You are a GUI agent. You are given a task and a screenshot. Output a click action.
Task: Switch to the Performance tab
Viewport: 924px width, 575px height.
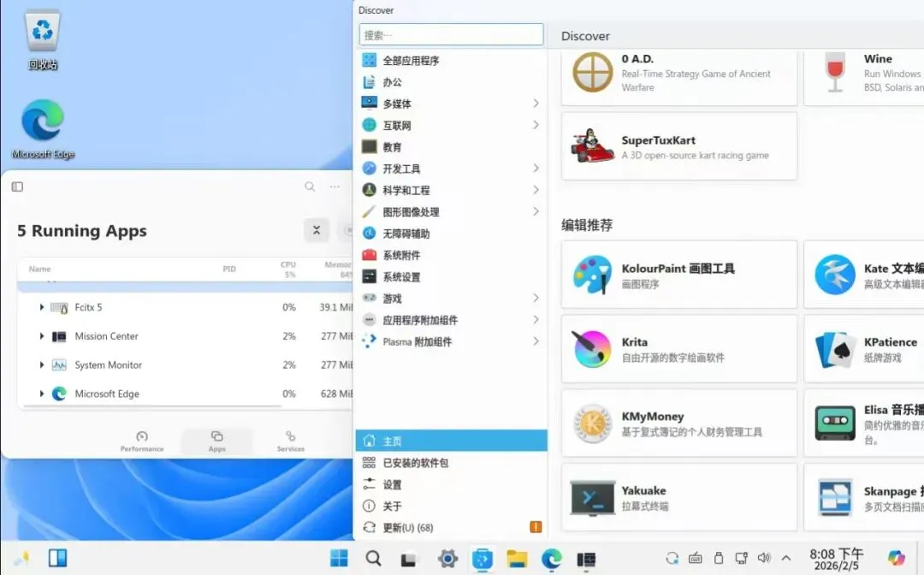[x=142, y=442]
